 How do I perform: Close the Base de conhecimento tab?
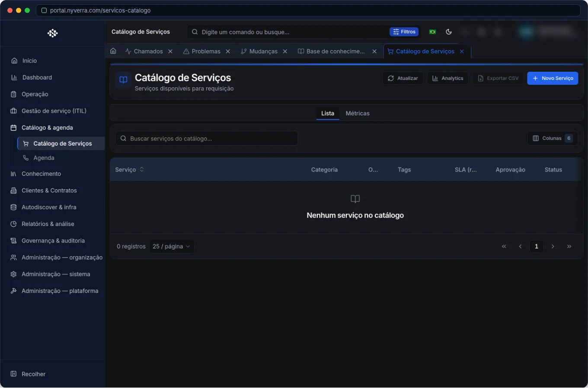[x=374, y=51]
